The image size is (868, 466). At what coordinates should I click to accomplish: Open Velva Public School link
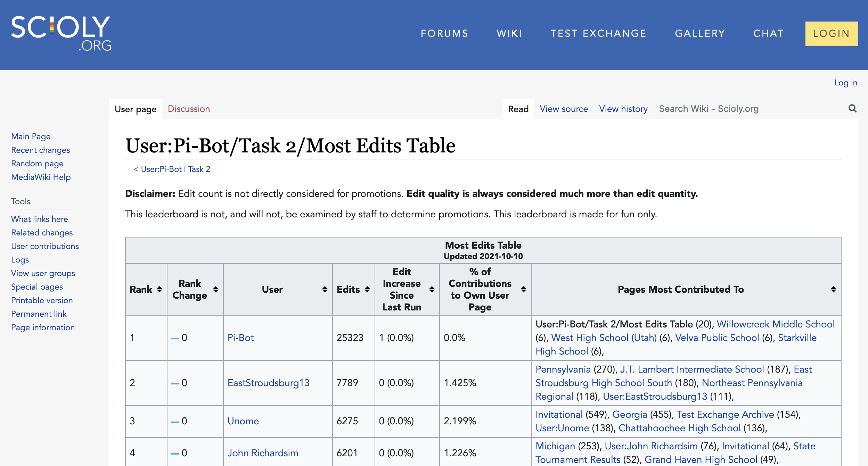717,338
